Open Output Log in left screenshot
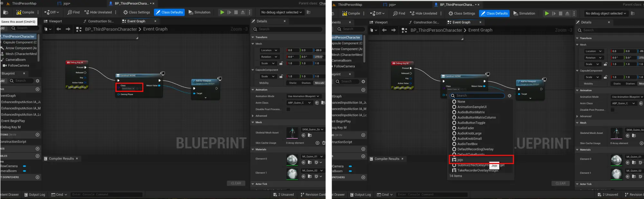644x199 pixels. [x=35, y=194]
